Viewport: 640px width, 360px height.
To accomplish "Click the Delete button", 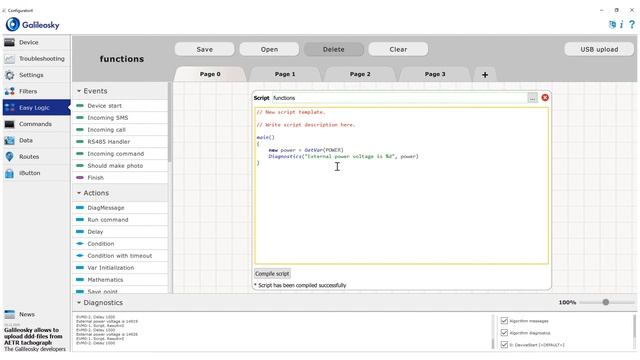I will 334,49.
